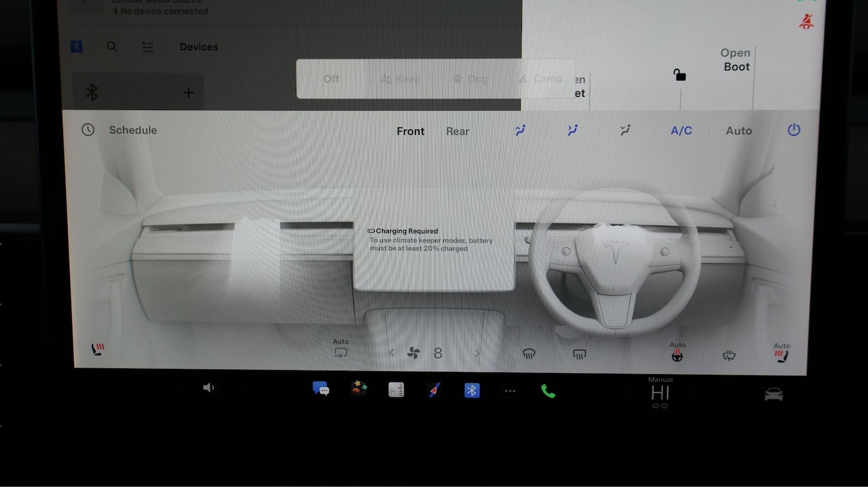Switch to the Rear climate tab
Screen dimensions: 868x487
point(457,131)
